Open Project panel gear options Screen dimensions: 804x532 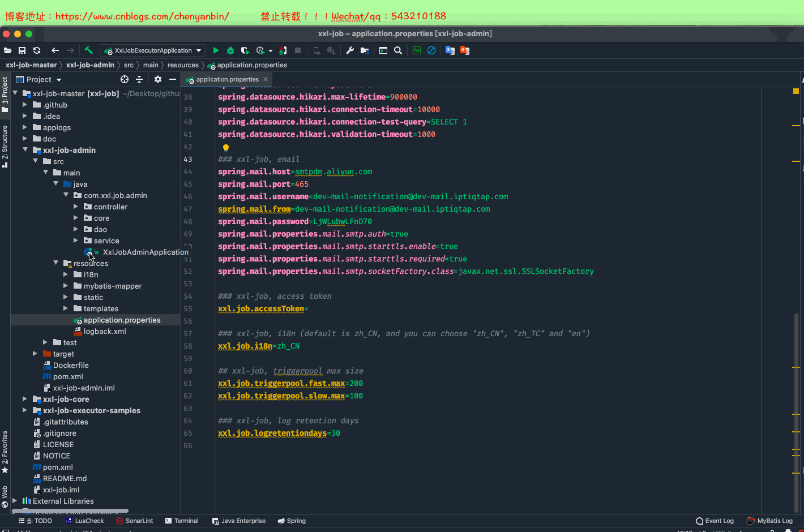[158, 79]
